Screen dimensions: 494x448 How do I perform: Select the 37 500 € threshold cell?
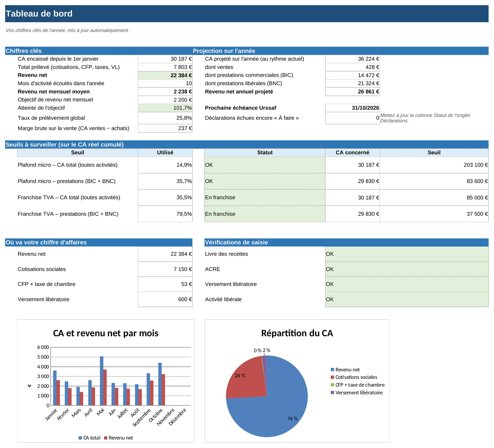pyautogui.click(x=434, y=214)
